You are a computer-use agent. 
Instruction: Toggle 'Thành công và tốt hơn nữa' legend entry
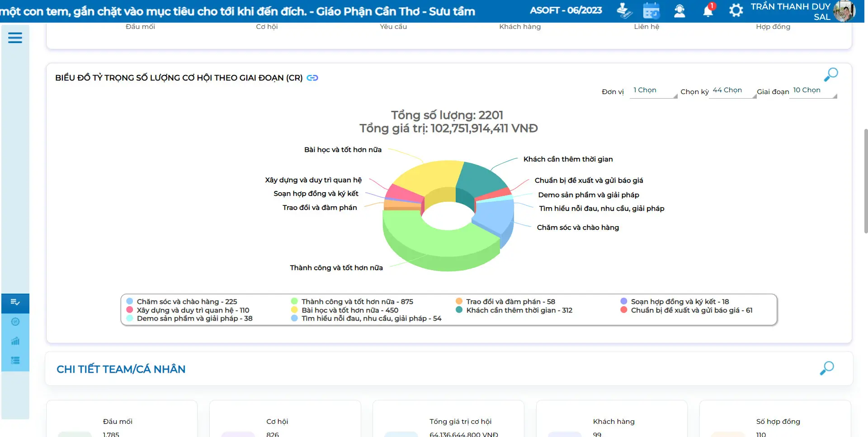coord(357,302)
